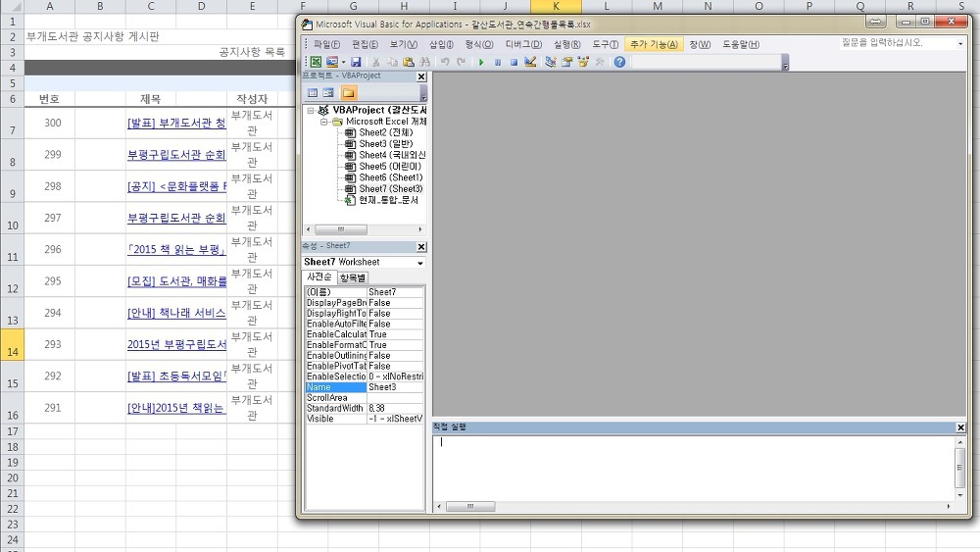This screenshot has width=980, height=552.
Task: Open the Insert object dropdown arrow
Action: (343, 62)
